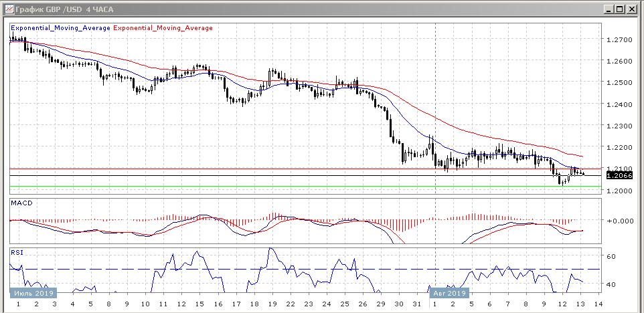Click the current price tag 1.2066

tap(617, 175)
